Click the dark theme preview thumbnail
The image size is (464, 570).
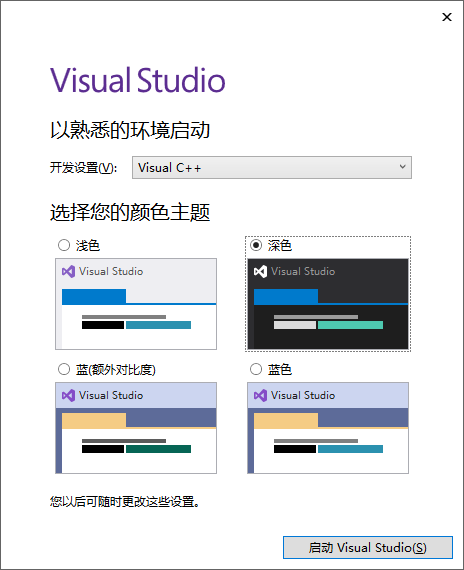click(x=328, y=304)
